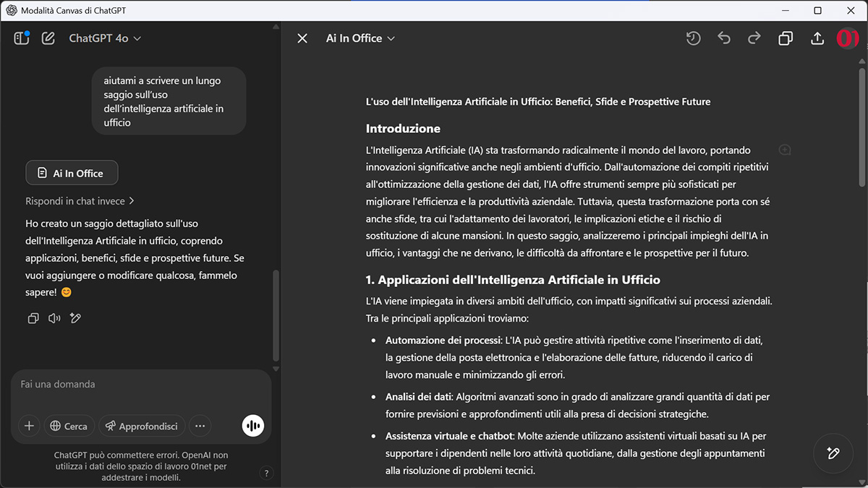Open the help question mark button
The image size is (868, 488).
pos(266,474)
